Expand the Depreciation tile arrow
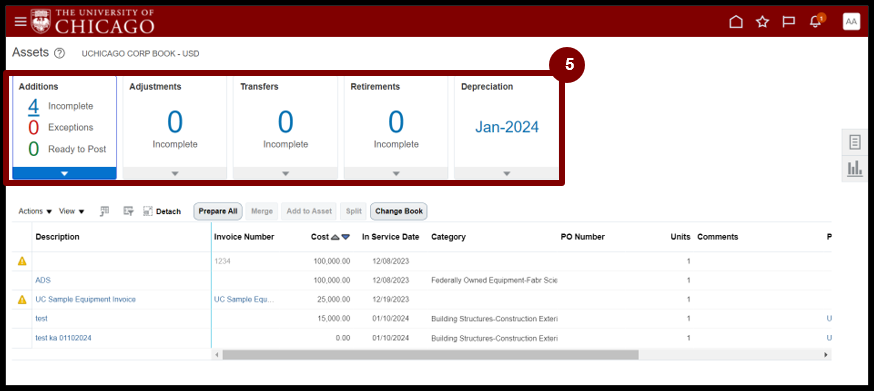The image size is (874, 391). (x=507, y=173)
